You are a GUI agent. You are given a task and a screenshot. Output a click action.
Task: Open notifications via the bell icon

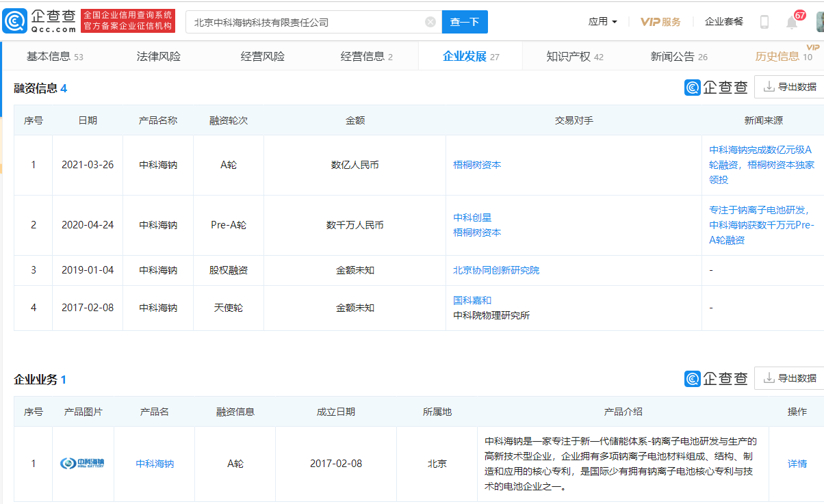tap(790, 21)
